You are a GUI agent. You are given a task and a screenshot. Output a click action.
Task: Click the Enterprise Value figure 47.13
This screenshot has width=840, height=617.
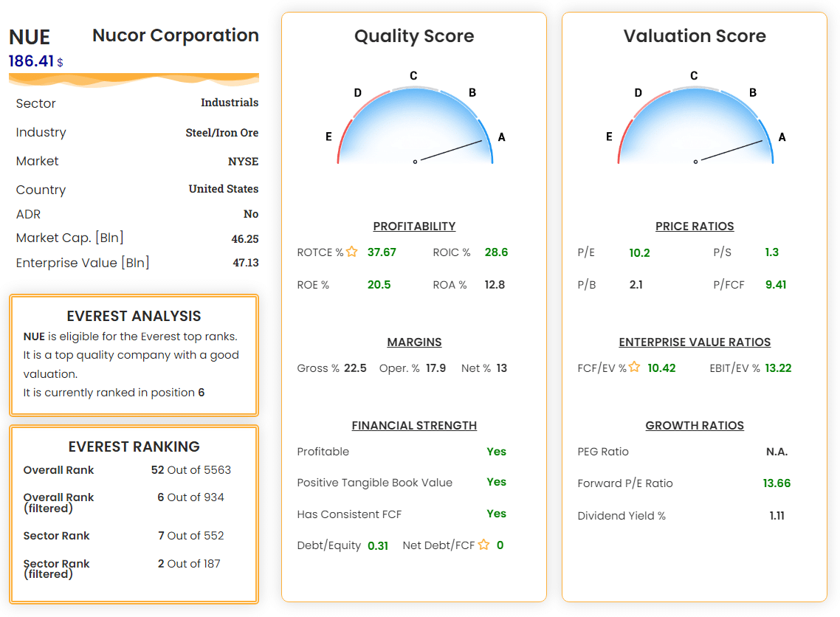(245, 263)
